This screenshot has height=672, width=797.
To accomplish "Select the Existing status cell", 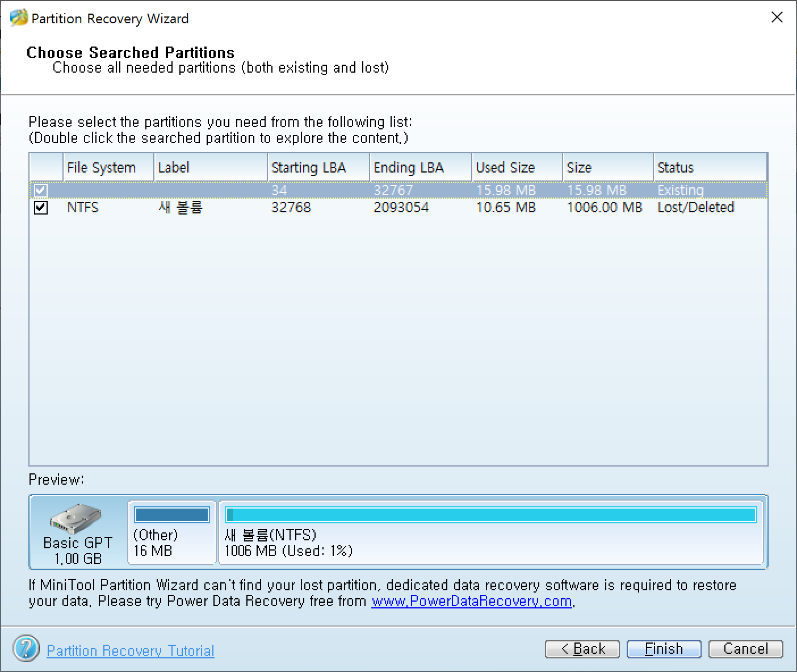I will pos(681,190).
